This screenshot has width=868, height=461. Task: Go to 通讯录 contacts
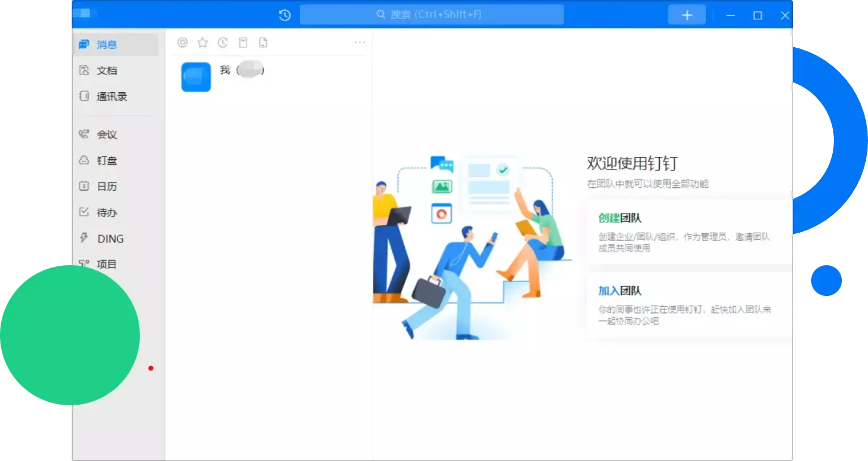115,97
